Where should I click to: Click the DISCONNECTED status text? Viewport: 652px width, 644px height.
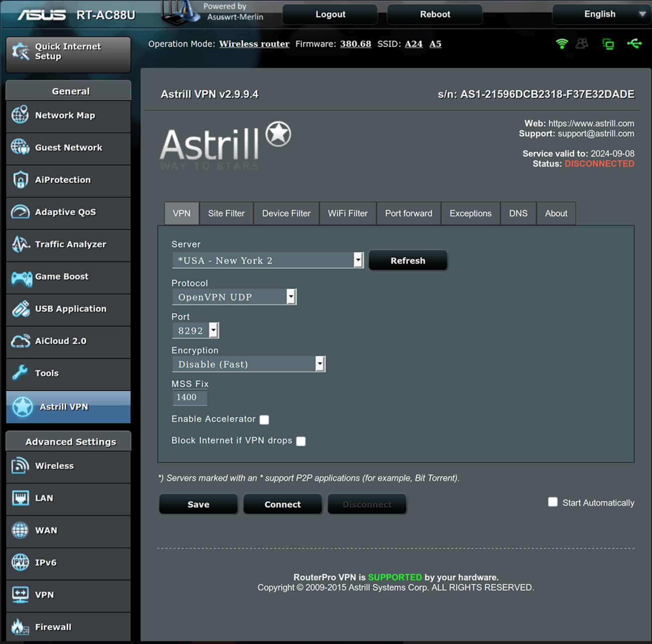point(599,164)
